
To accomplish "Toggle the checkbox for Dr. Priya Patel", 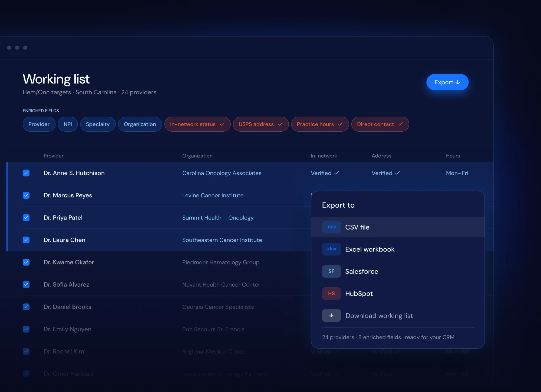I will coord(26,218).
